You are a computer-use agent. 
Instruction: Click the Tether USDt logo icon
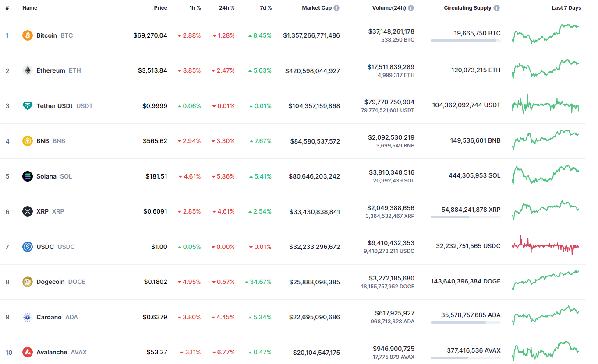pos(28,106)
